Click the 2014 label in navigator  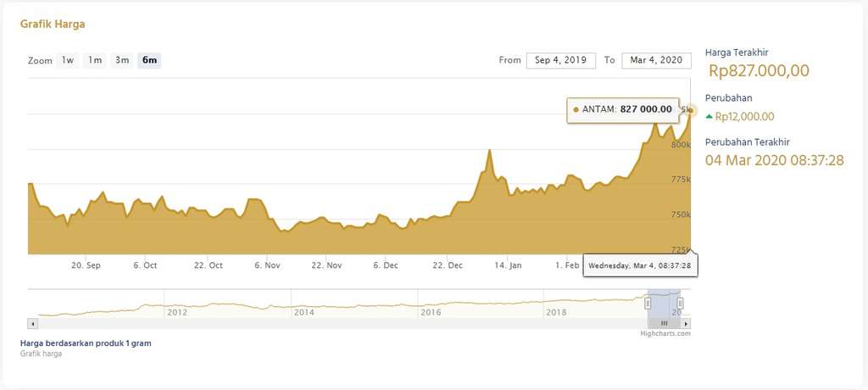tap(304, 313)
